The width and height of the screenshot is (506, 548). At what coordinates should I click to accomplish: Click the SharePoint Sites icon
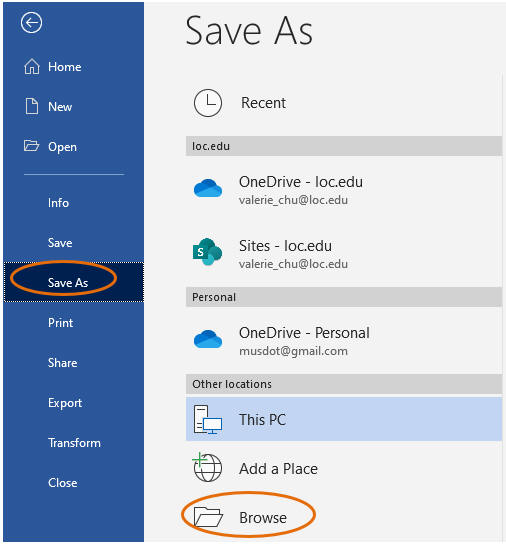point(208,252)
